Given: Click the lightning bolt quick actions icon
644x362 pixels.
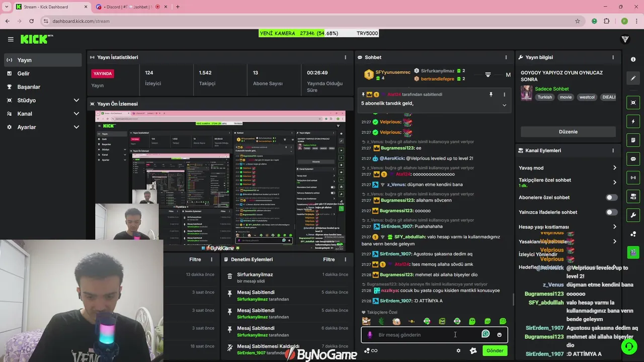Looking at the screenshot, I should coord(633,121).
